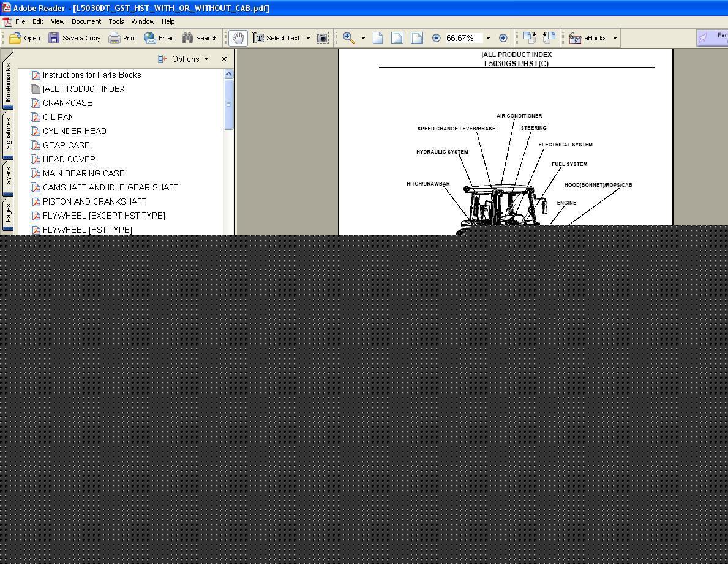The height and width of the screenshot is (564, 728).
Task: Click the zoom in plus button
Action: coord(503,38)
